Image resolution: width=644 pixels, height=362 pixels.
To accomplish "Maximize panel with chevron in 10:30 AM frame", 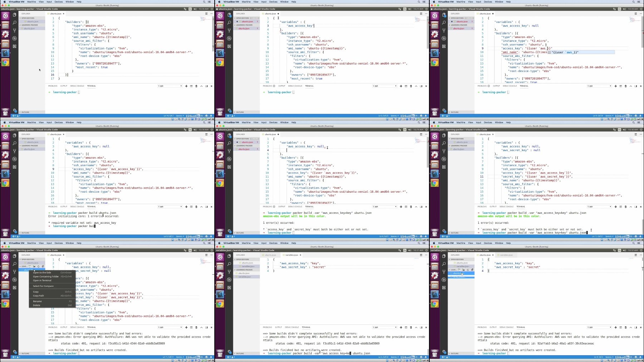I will (631, 207).
